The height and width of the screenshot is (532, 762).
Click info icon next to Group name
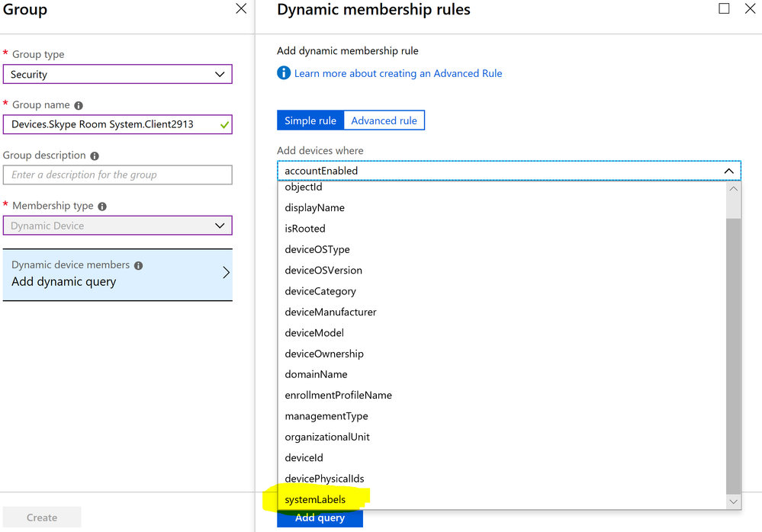click(79, 106)
